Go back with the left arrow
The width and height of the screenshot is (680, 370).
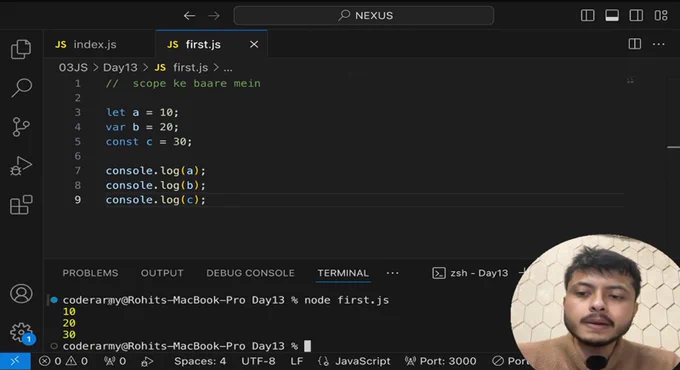pos(190,16)
